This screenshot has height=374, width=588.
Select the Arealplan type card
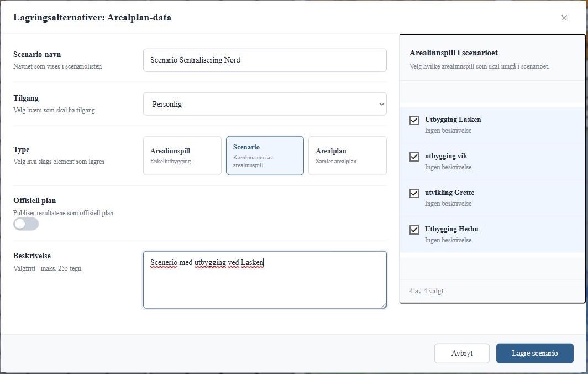pos(347,155)
